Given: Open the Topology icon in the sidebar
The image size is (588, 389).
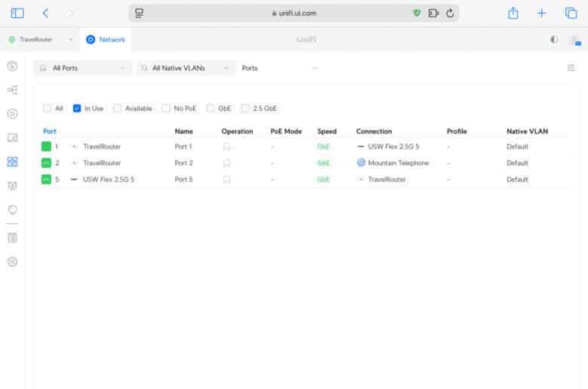Looking at the screenshot, I should (12, 90).
